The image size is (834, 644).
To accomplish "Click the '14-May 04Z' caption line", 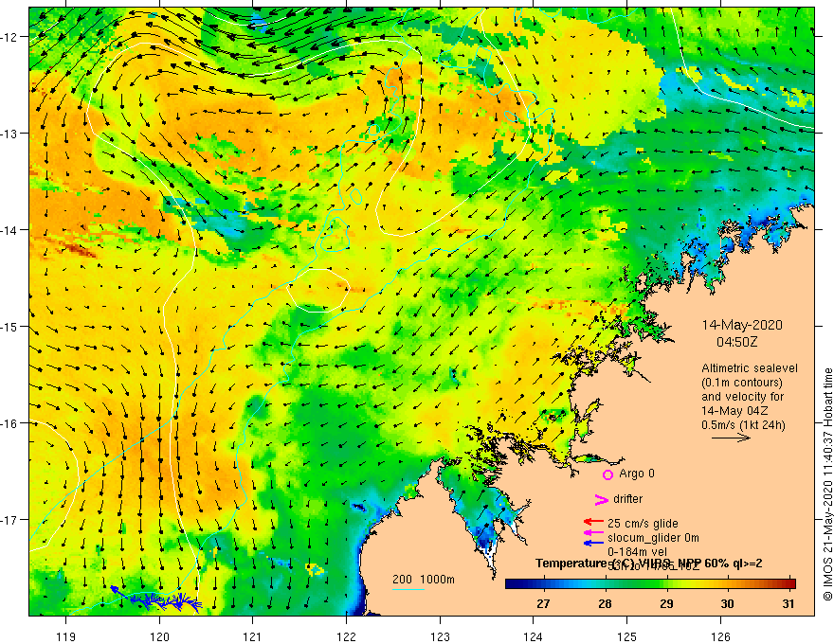I will coord(734,411).
